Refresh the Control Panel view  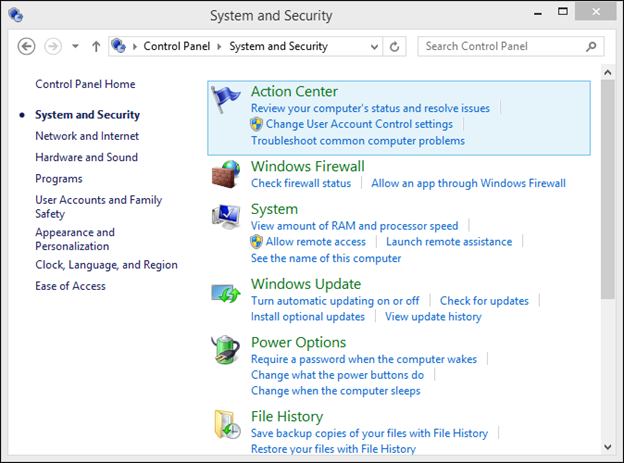394,47
